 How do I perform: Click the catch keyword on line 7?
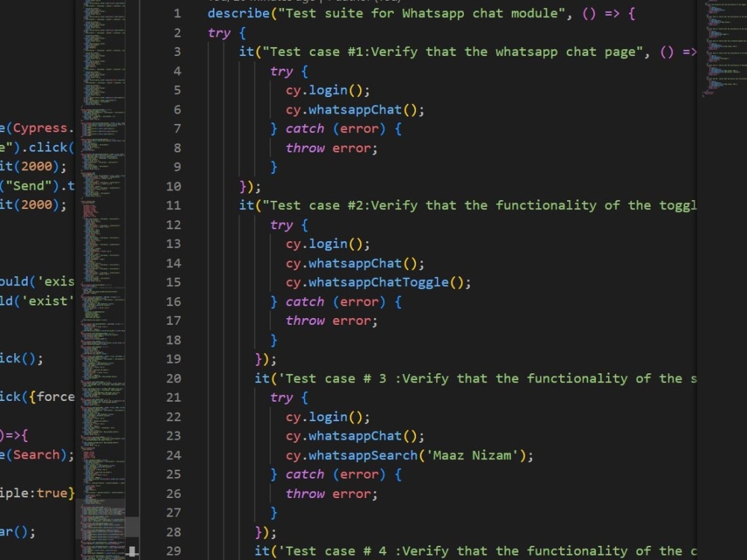304,128
